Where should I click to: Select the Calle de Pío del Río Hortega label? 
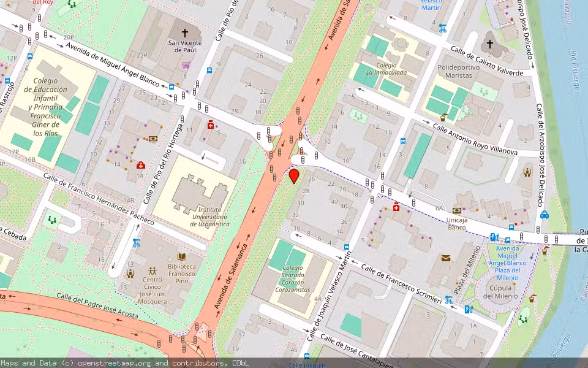tap(163, 164)
